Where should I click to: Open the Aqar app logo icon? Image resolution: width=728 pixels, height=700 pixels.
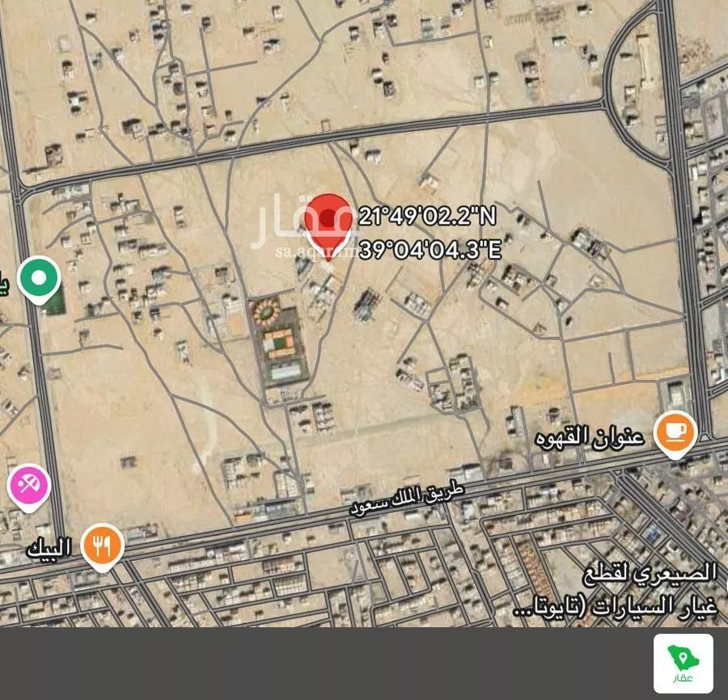pyautogui.click(x=683, y=663)
